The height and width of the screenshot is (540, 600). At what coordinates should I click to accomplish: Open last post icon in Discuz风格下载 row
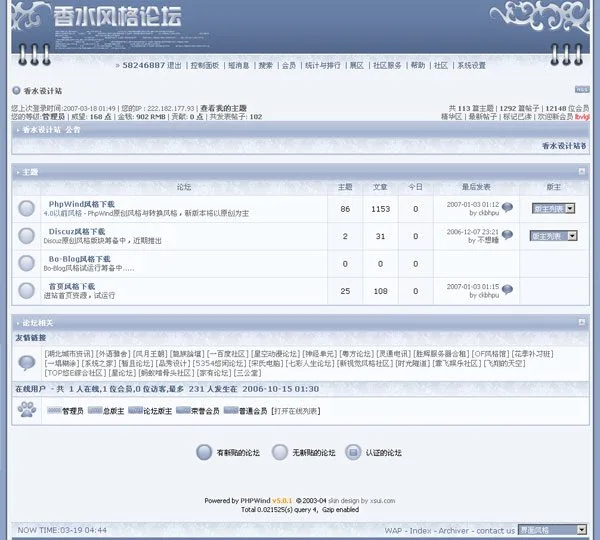click(x=508, y=236)
